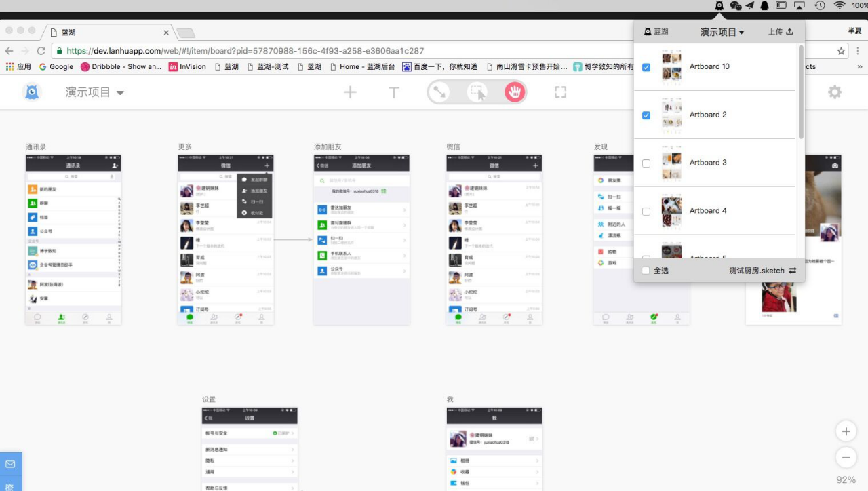Click the upload arrow icon in the plugin
Image resolution: width=868 pixels, height=491 pixels.
789,32
